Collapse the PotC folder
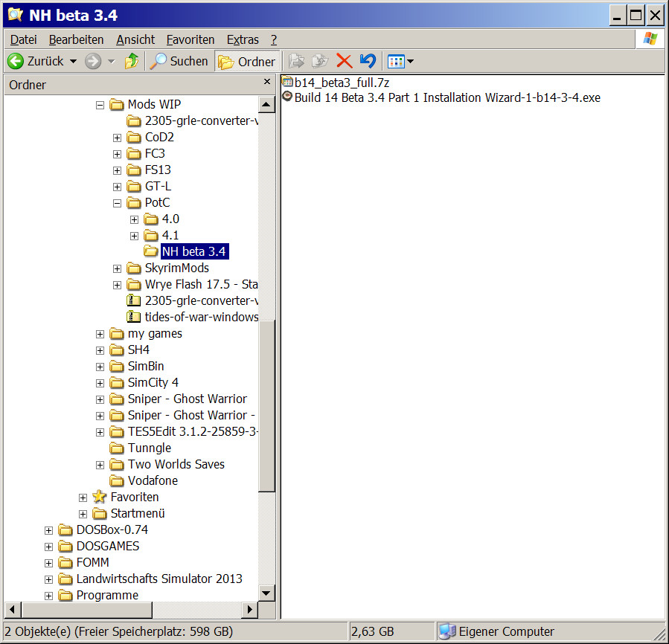669x644 pixels. (117, 204)
